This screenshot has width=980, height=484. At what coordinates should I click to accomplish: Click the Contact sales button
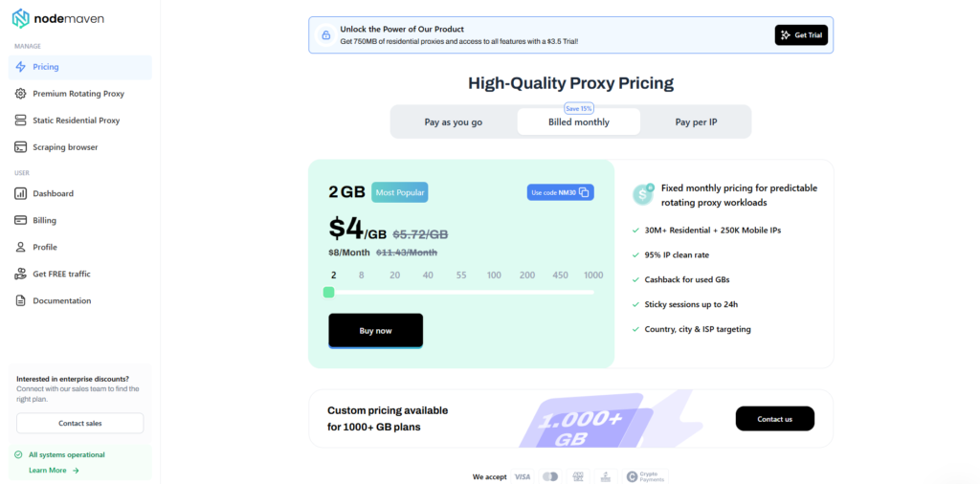click(79, 423)
